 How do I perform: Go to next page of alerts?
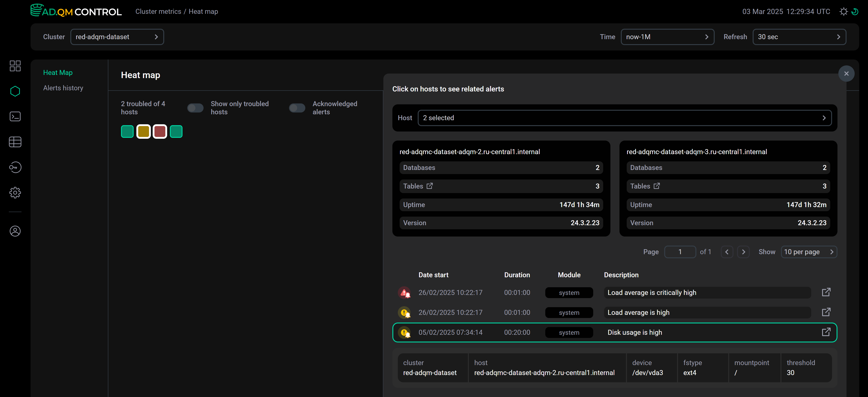point(743,252)
